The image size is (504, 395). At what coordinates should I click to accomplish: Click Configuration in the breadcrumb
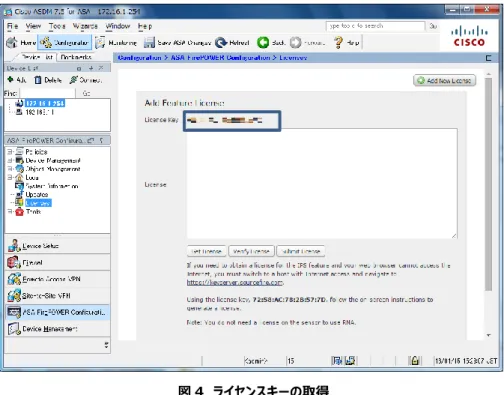point(139,58)
